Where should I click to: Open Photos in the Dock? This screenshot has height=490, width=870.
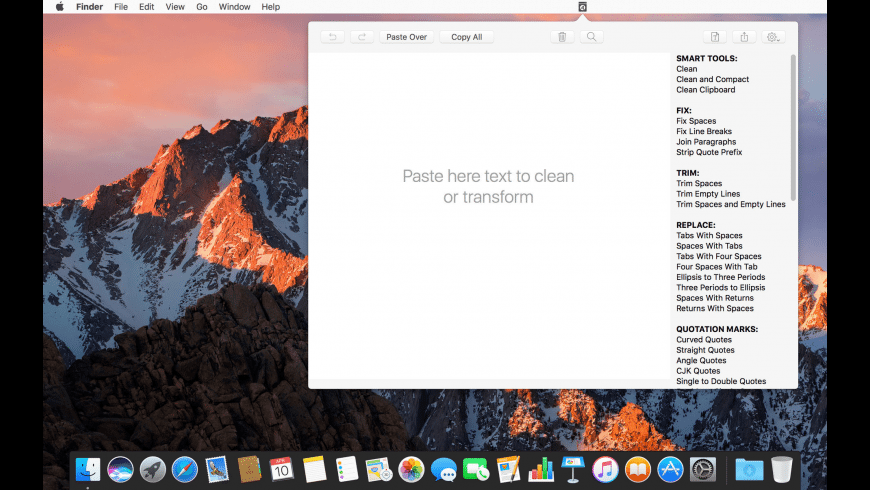point(411,469)
